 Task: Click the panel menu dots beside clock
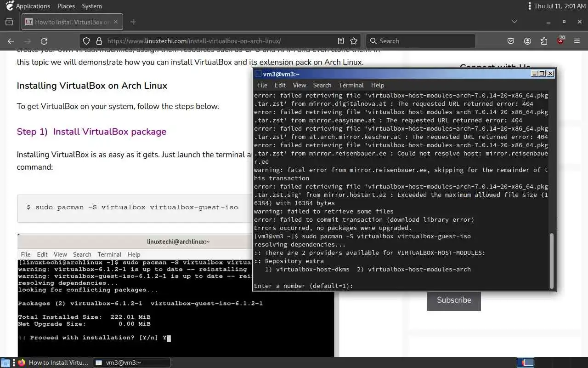tap(530, 6)
